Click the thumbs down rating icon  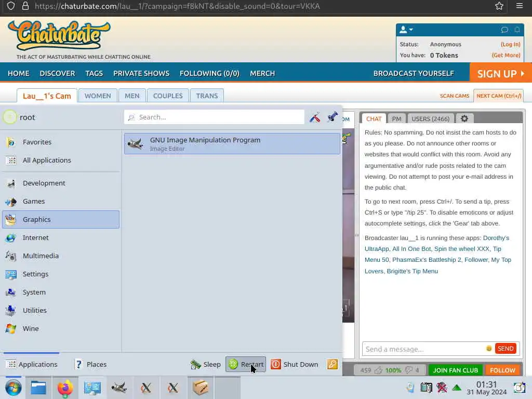coord(408,370)
